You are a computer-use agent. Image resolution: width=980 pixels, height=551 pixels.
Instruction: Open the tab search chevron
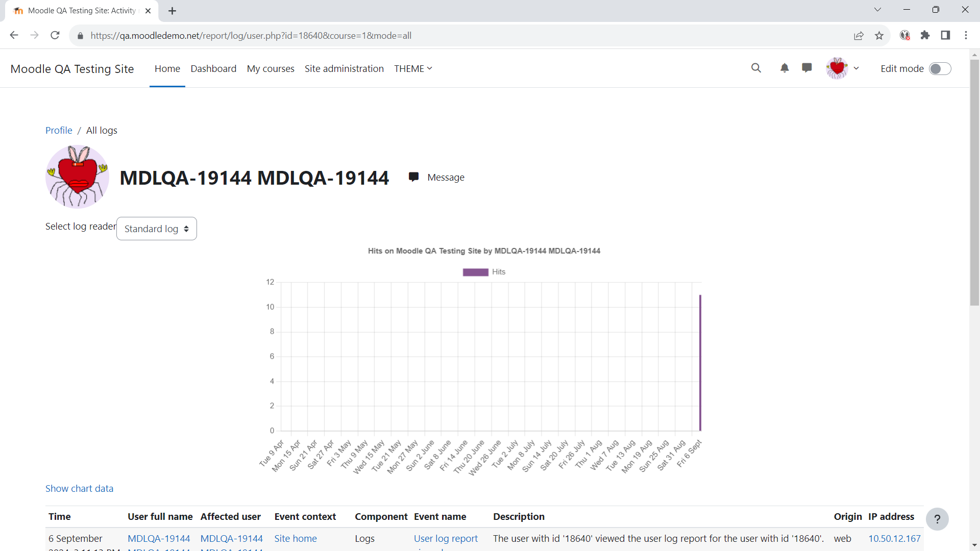tap(877, 10)
